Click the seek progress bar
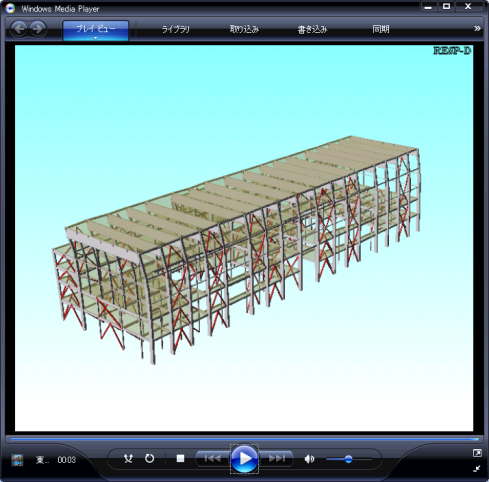 point(244,439)
